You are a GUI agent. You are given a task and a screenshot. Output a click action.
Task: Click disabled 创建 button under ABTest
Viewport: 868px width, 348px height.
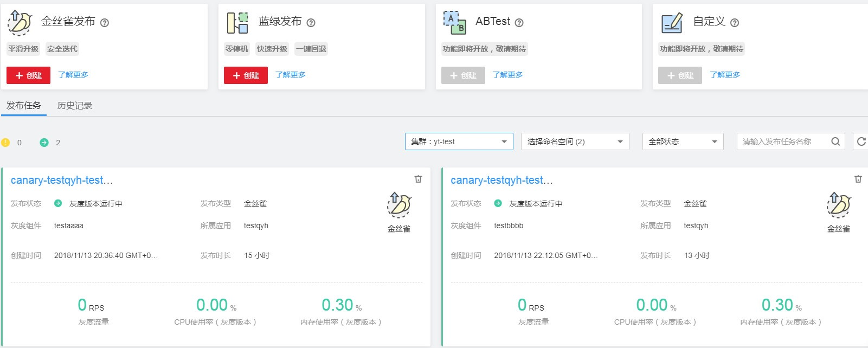coord(463,75)
